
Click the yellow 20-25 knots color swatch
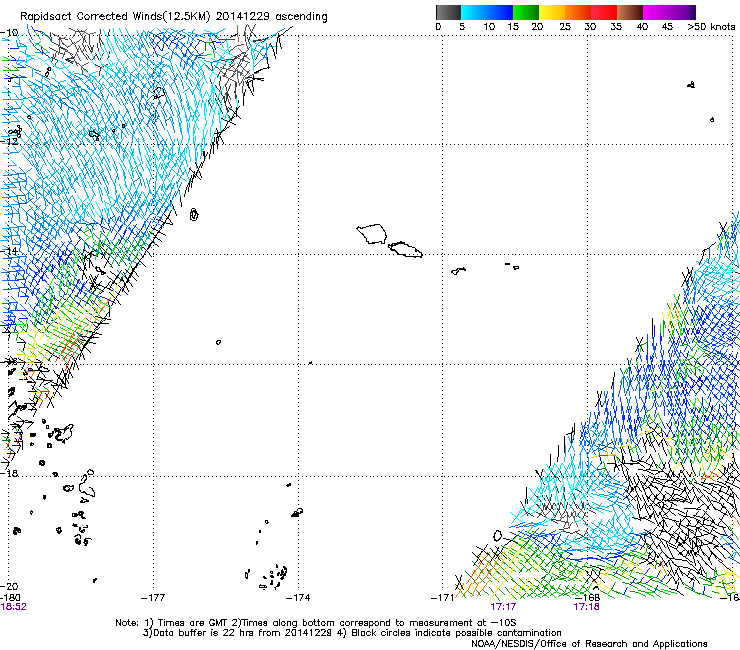coord(552,12)
